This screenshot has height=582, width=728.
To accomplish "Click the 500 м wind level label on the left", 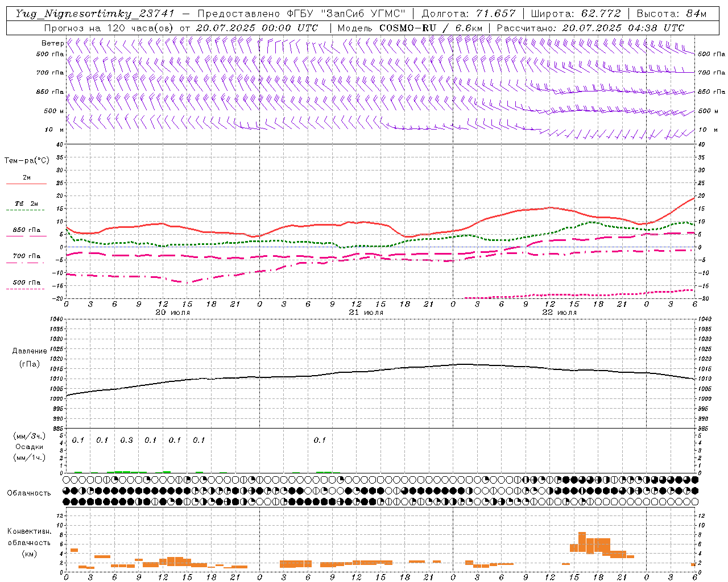I will point(53,111).
